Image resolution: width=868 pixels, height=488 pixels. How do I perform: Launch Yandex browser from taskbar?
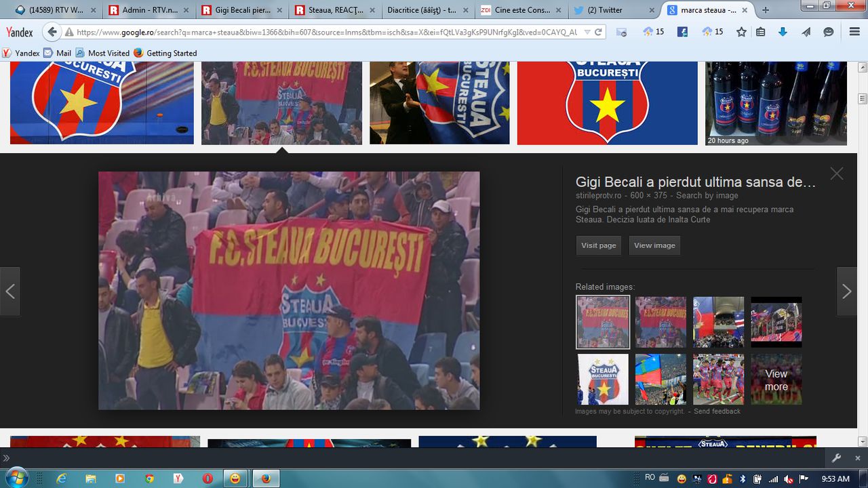178,479
